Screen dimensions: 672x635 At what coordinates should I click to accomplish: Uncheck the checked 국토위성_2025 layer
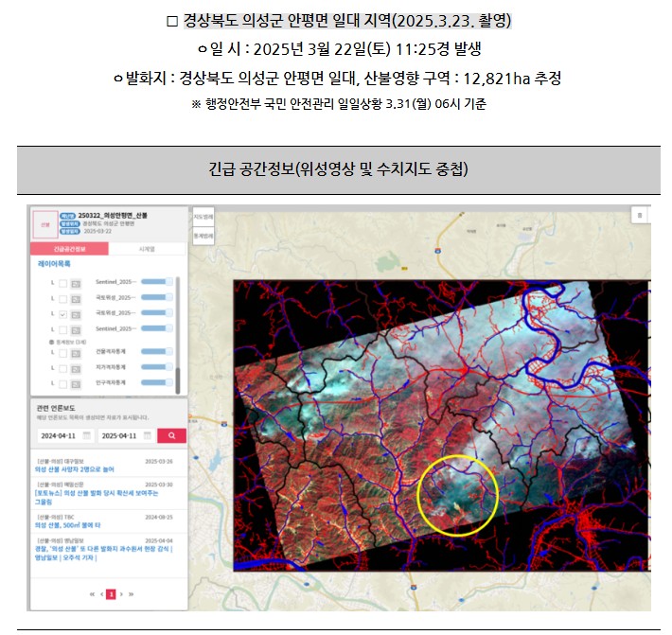(x=62, y=312)
